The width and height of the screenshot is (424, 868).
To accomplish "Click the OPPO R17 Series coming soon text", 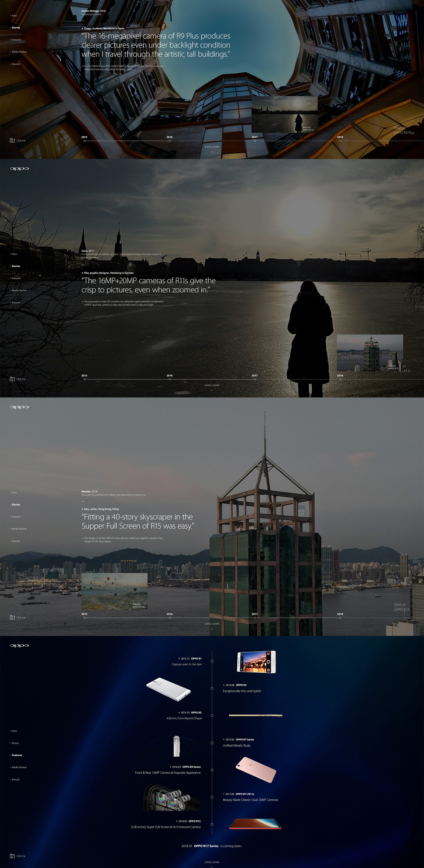I will 212,846.
